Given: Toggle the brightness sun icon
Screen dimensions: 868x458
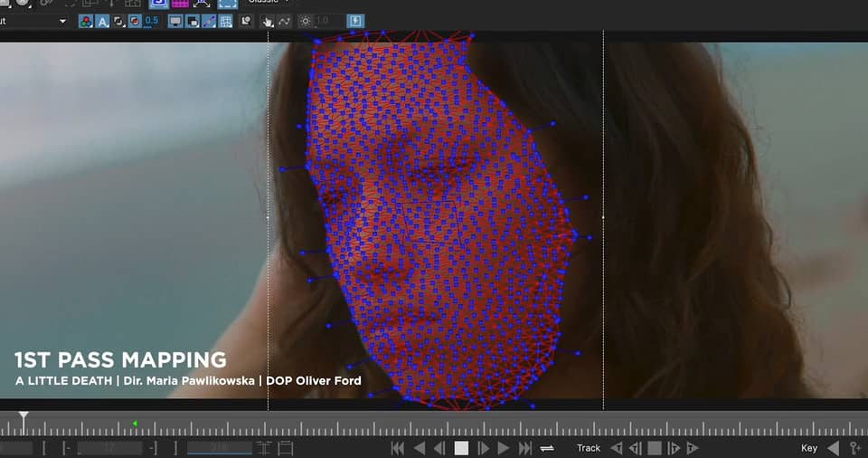Looking at the screenshot, I should [x=305, y=22].
